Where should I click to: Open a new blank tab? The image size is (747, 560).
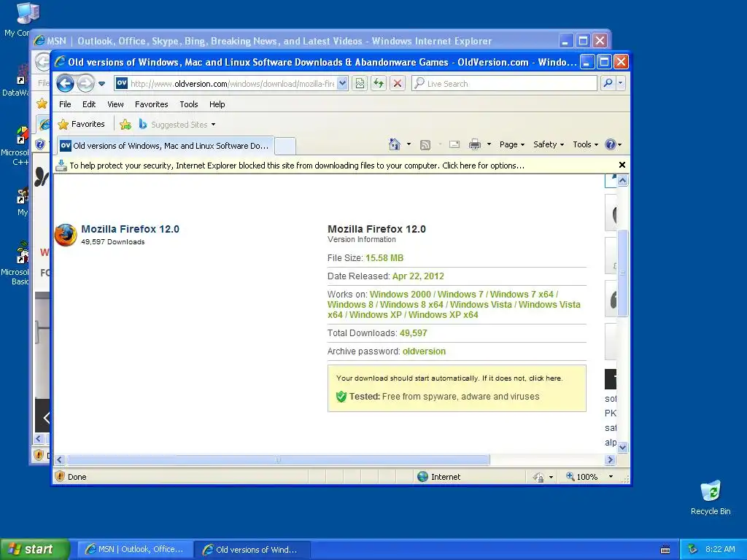(285, 146)
